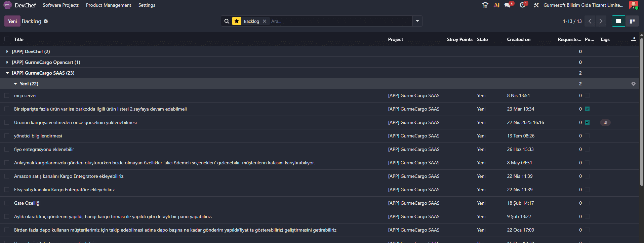Open the search options dropdown arrow
Screen dimensions: 644x243
click(x=417, y=21)
